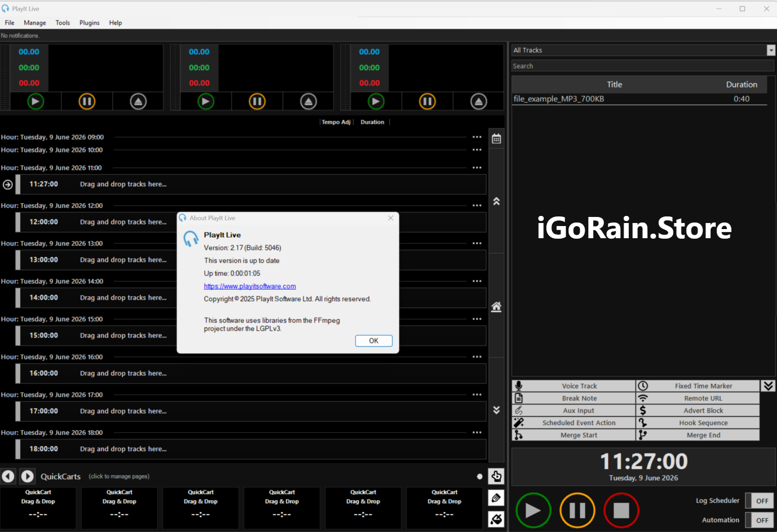Pause the second player deck
The width and height of the screenshot is (777, 532).
click(257, 102)
